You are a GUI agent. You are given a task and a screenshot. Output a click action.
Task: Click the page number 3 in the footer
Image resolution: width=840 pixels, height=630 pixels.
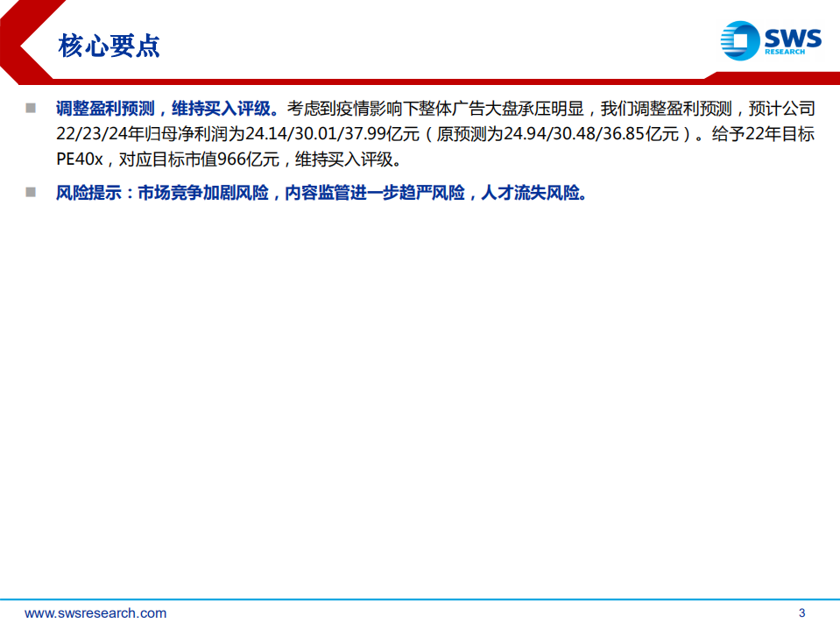pos(803,613)
